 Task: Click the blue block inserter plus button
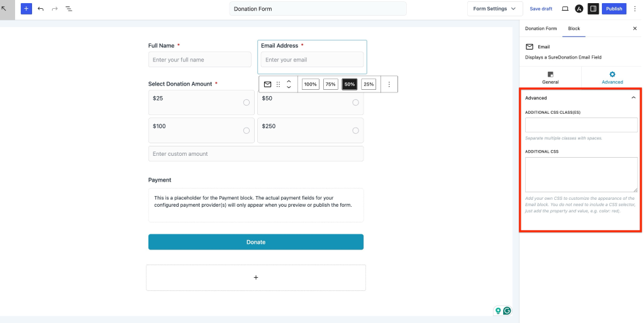click(x=26, y=9)
